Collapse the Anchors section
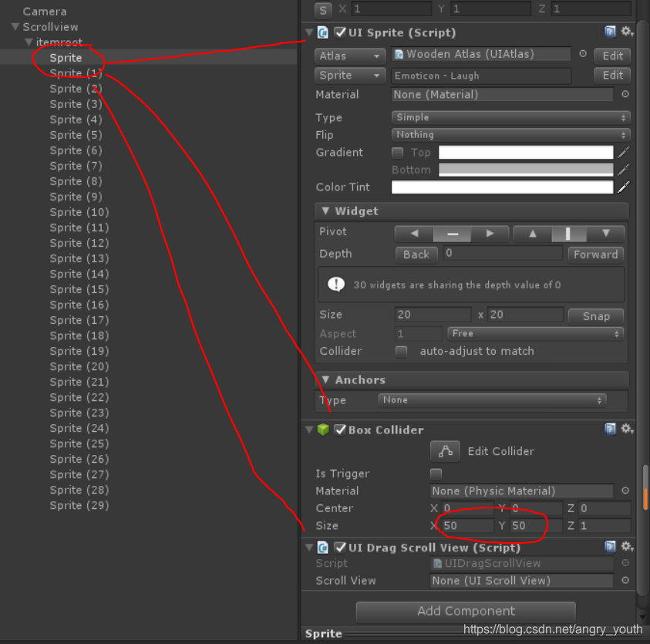 pyautogui.click(x=326, y=380)
